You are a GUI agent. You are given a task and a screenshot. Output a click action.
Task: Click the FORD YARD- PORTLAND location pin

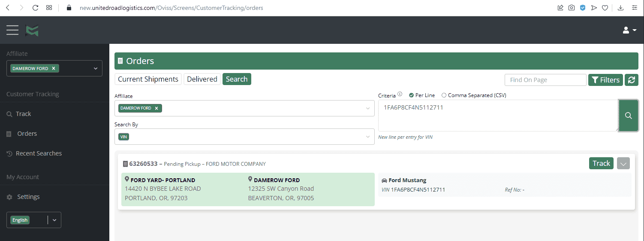pyautogui.click(x=127, y=179)
